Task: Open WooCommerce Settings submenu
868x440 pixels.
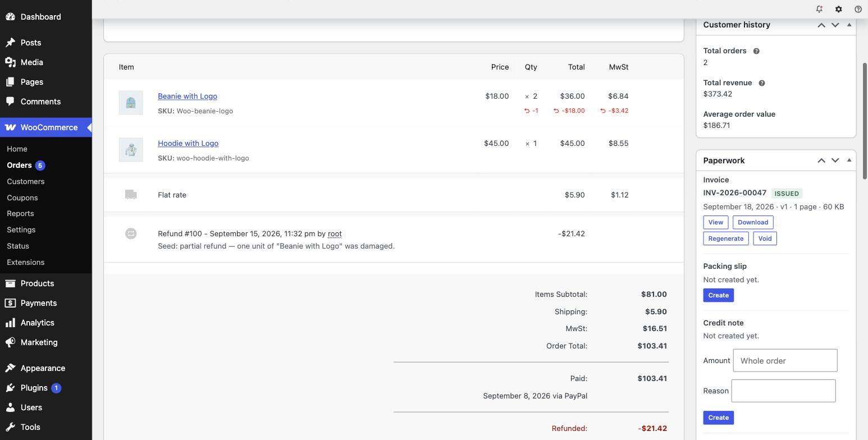Action: pyautogui.click(x=21, y=230)
